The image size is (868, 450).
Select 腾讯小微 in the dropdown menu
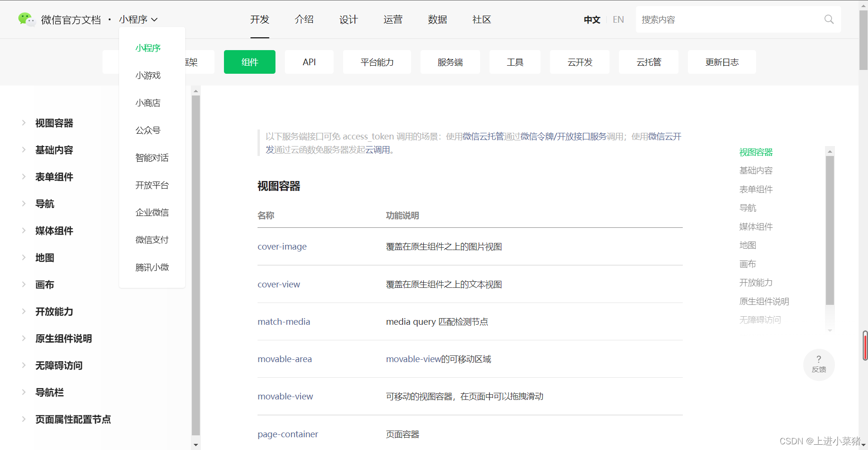click(152, 267)
